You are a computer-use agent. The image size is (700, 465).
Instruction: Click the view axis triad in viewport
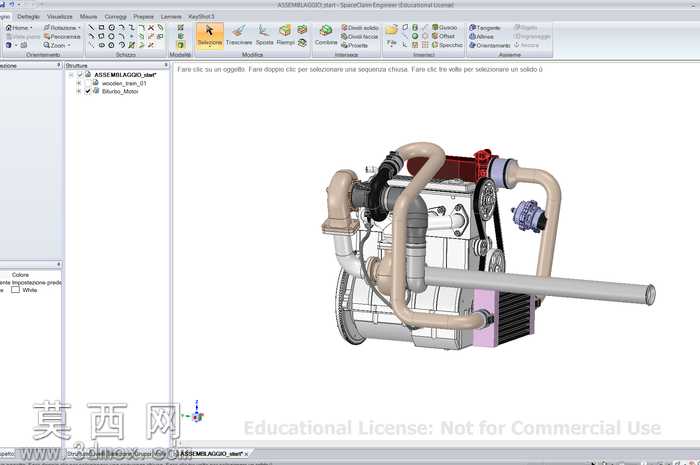[196, 413]
